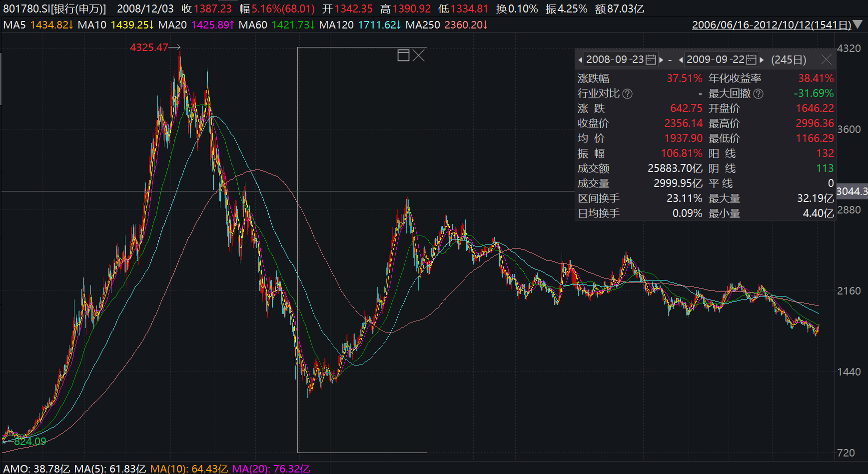Click the peak marker 4325.47
Image resolution: width=868 pixels, height=474 pixels.
[x=149, y=47]
